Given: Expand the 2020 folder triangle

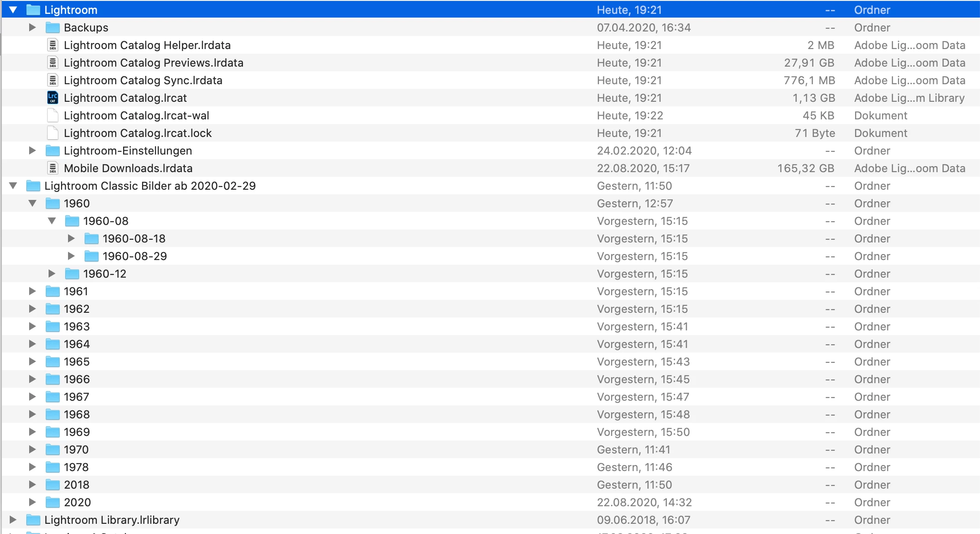Looking at the screenshot, I should [x=32, y=503].
